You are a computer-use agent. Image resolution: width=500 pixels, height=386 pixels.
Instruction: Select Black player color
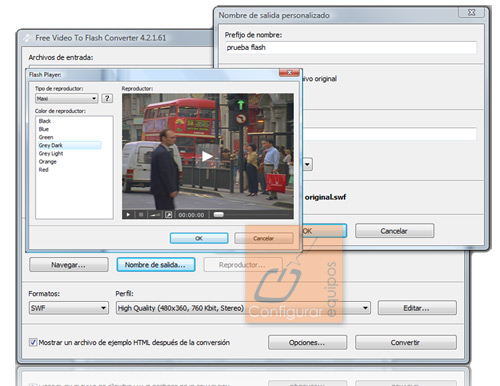click(45, 121)
